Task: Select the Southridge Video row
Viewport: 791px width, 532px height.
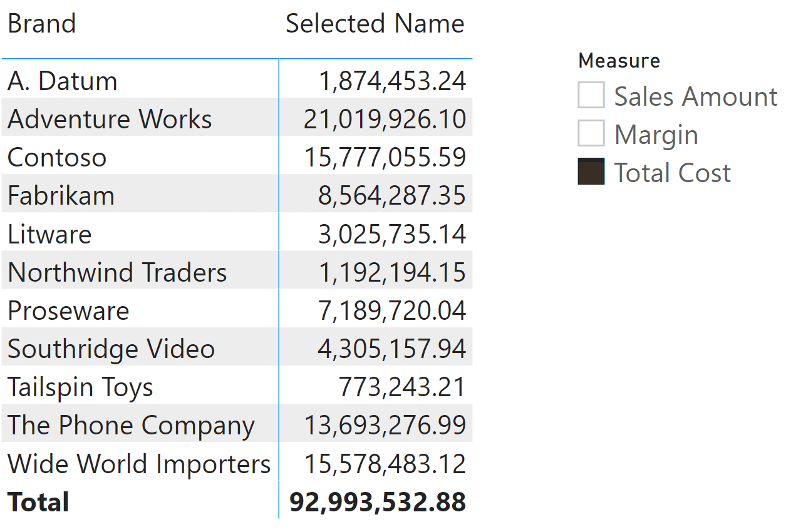Action: (x=237, y=348)
